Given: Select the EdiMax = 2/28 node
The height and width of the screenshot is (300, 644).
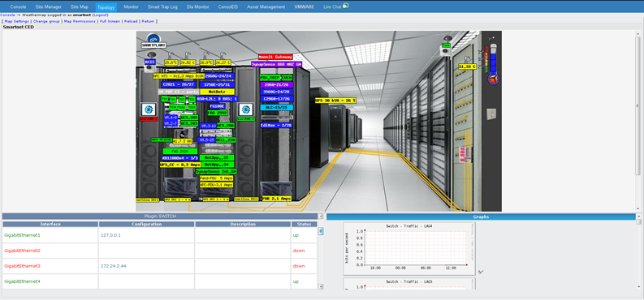Looking at the screenshot, I should pos(276,126).
